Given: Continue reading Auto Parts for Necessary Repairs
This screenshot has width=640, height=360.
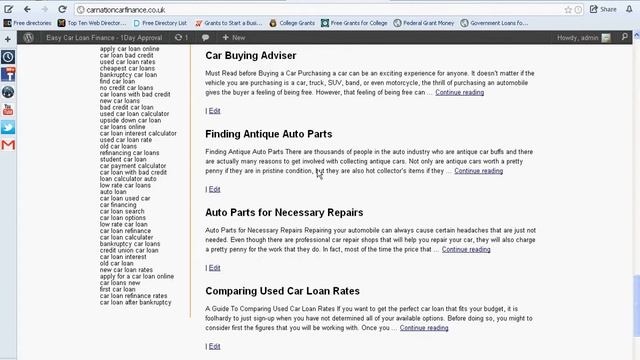Looking at the screenshot, I should point(466,249).
